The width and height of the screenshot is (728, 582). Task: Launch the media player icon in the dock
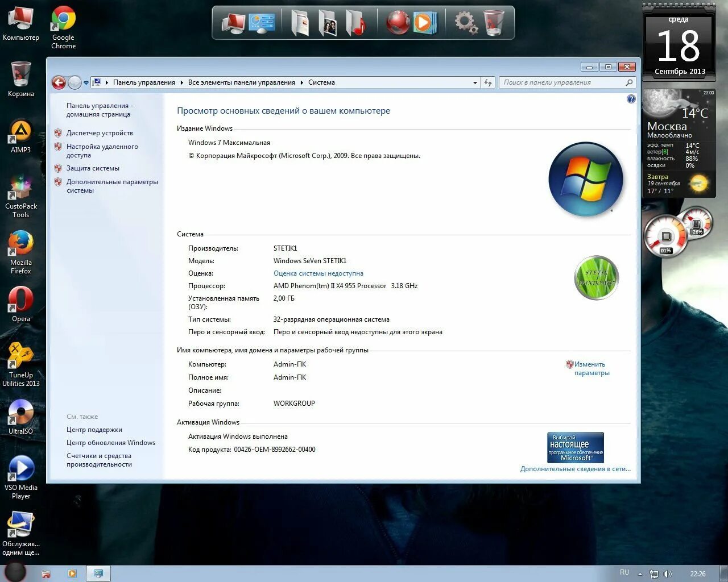click(x=424, y=23)
